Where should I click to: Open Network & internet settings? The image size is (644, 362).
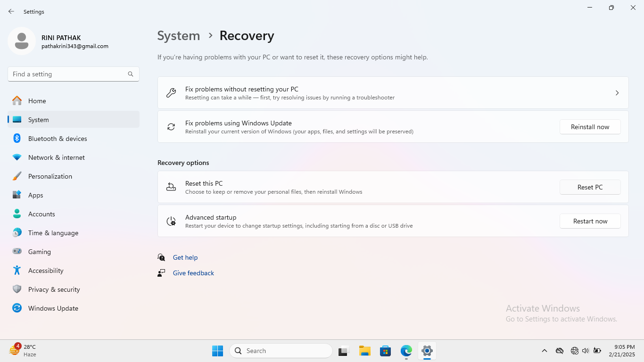(x=56, y=157)
